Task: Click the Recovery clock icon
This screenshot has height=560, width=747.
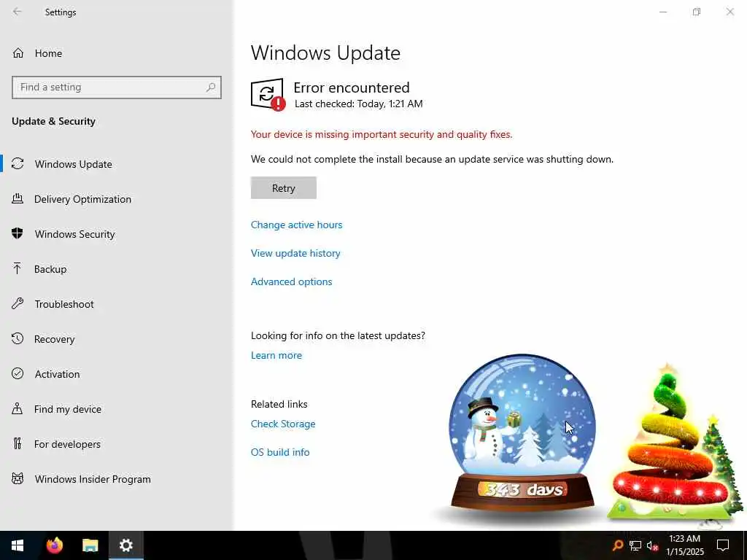Action: (x=18, y=338)
